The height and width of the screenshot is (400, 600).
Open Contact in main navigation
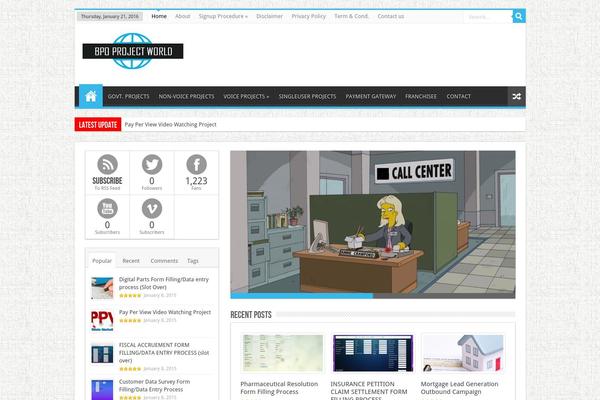[x=458, y=96]
